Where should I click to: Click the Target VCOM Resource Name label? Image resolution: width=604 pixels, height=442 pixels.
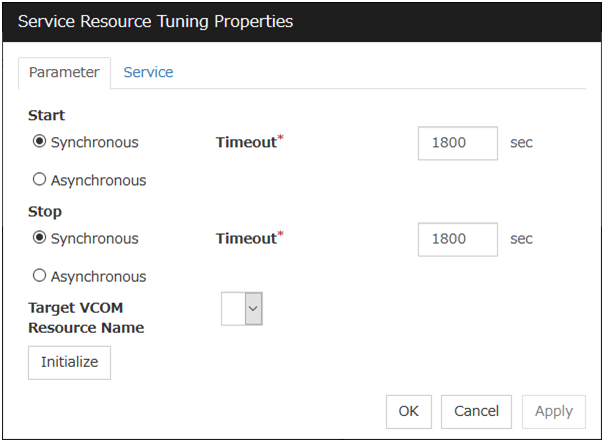[86, 318]
